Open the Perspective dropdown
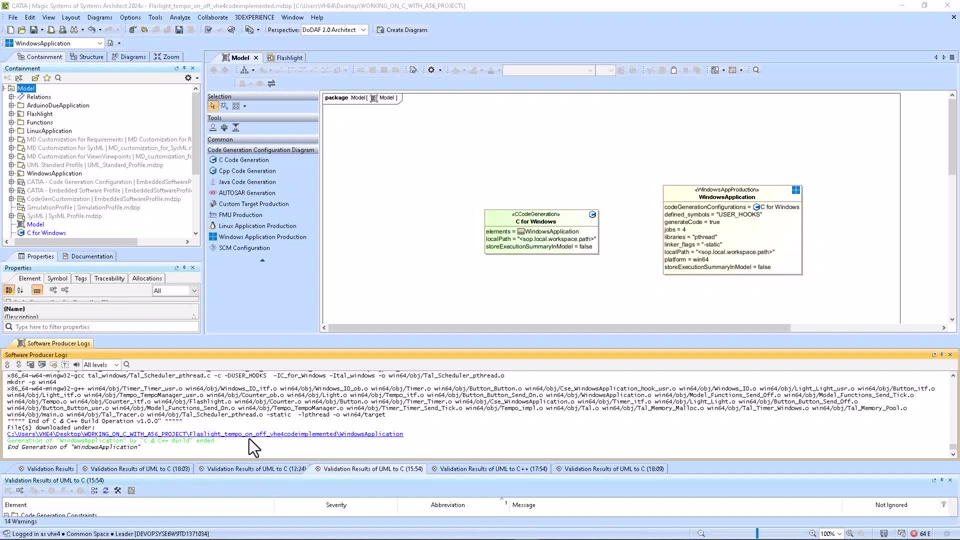 coord(334,29)
